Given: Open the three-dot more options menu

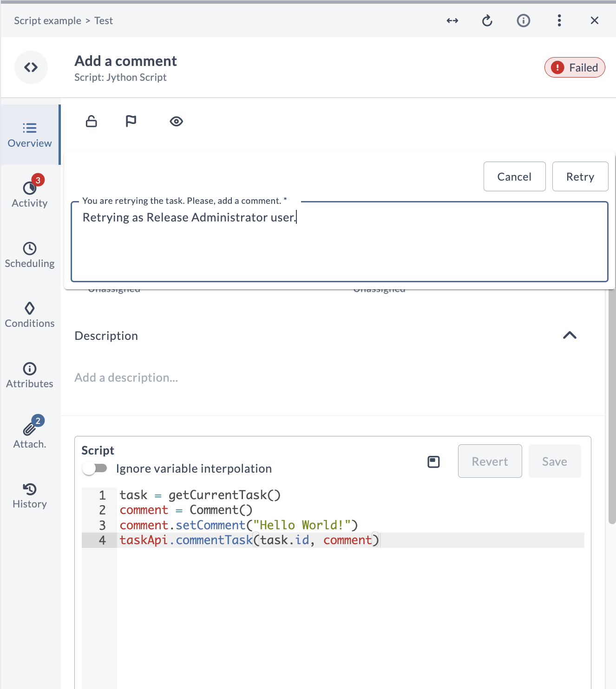Looking at the screenshot, I should (559, 20).
